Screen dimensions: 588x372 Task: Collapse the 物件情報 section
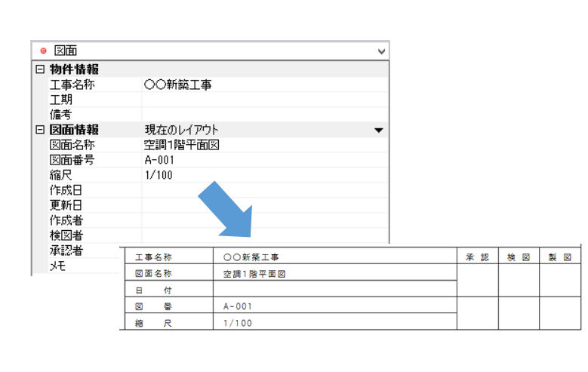tap(40, 69)
